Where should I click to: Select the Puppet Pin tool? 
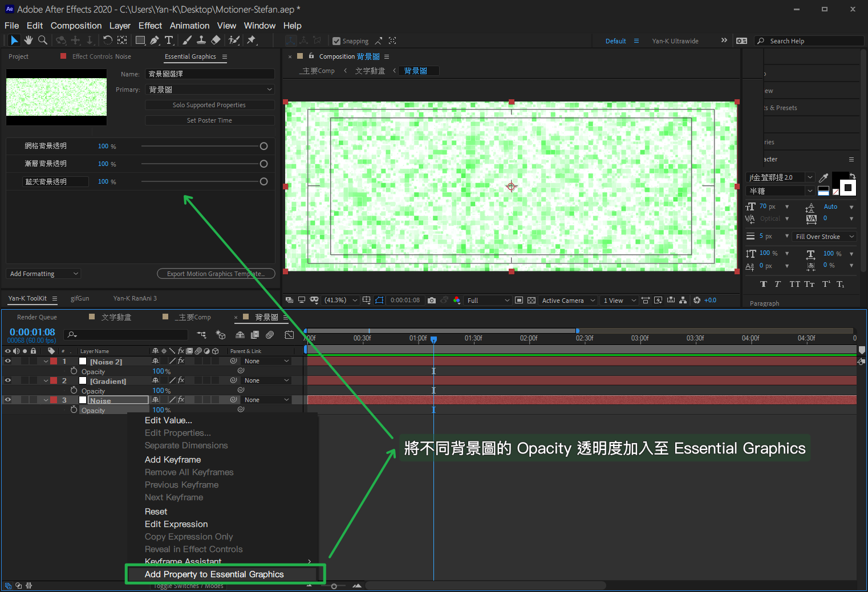(251, 40)
